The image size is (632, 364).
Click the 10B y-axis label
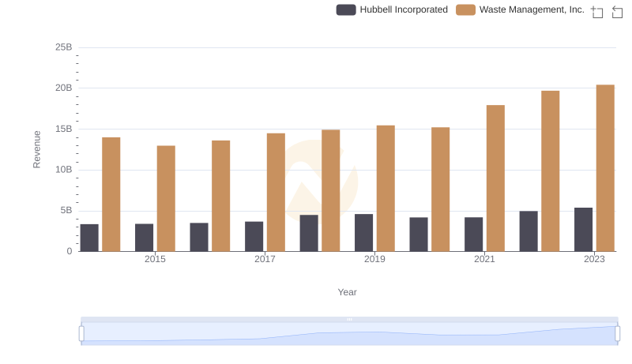point(64,170)
